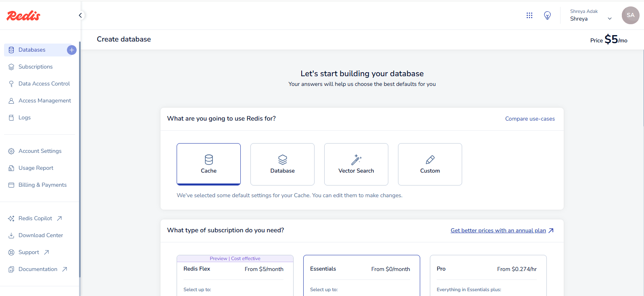This screenshot has width=644, height=296.
Task: Select the Custom use-case card
Action: pos(430,164)
